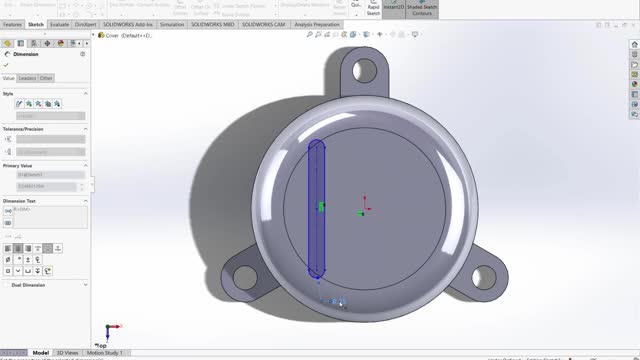Click the dimension value field
640x360 pixels.
(46, 186)
